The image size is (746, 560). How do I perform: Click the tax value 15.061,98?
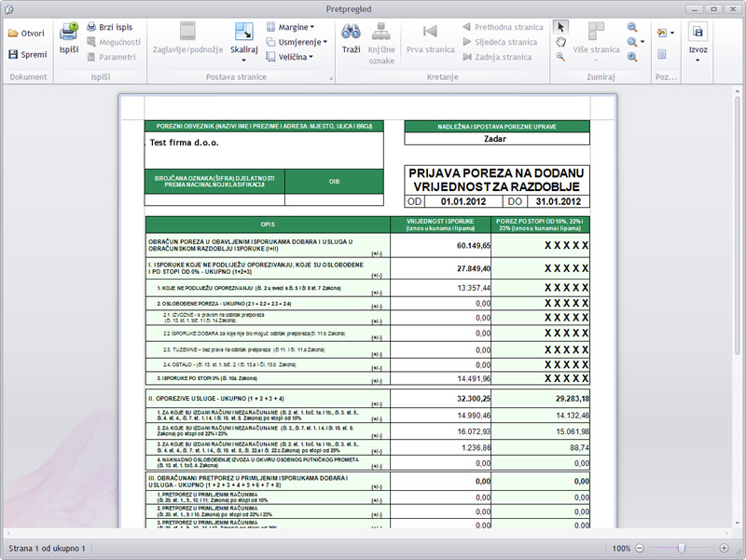click(x=573, y=431)
